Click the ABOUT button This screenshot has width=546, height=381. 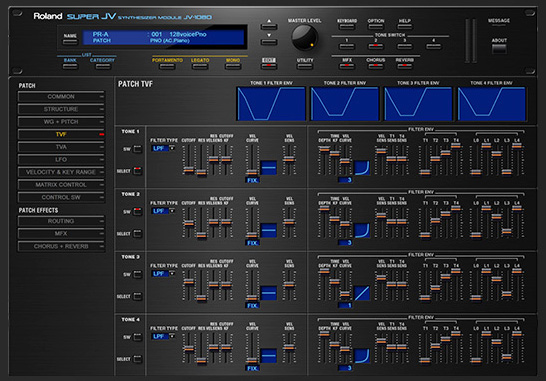click(x=499, y=48)
